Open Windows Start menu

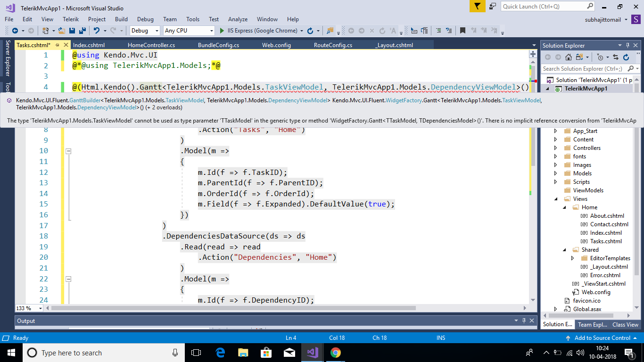pyautogui.click(x=10, y=353)
